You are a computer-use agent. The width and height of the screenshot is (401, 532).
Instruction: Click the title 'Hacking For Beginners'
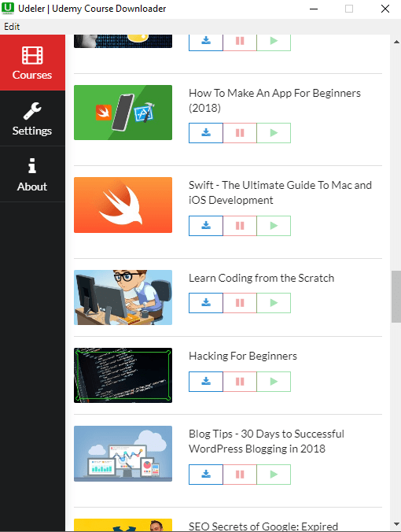click(x=243, y=356)
